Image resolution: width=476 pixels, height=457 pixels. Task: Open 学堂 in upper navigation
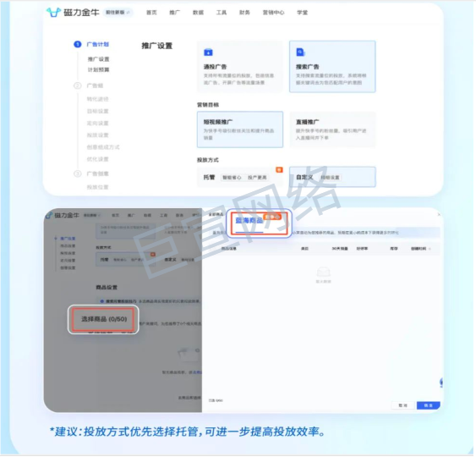[x=303, y=13]
